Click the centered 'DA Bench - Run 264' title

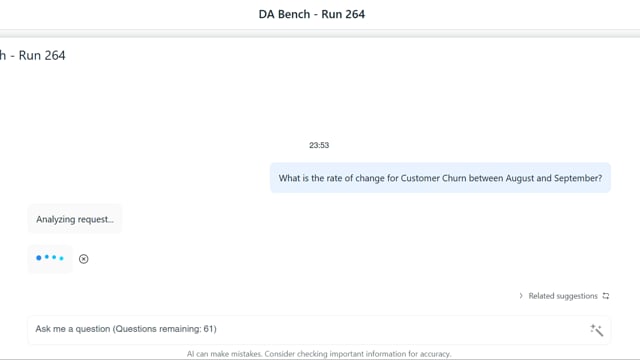pos(312,14)
